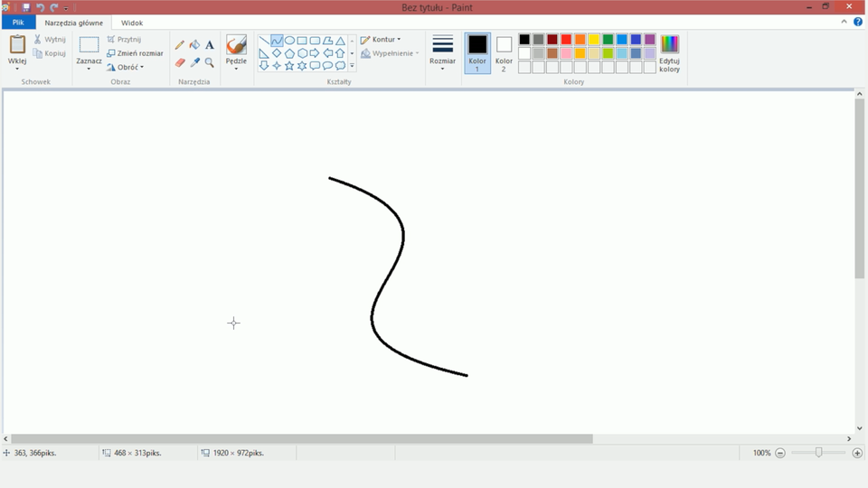The width and height of the screenshot is (868, 488).
Task: Click the zoom slider handle
Action: point(819,453)
